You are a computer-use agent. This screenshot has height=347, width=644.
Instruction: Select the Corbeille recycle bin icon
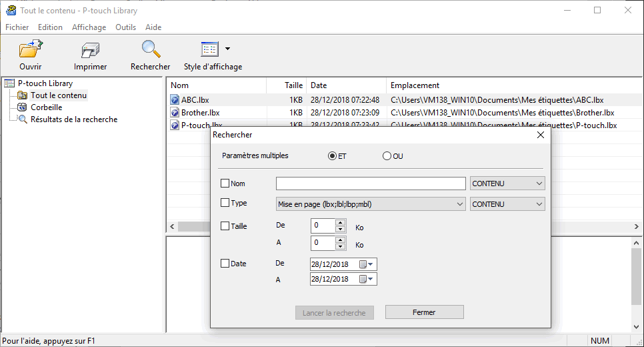click(22, 107)
